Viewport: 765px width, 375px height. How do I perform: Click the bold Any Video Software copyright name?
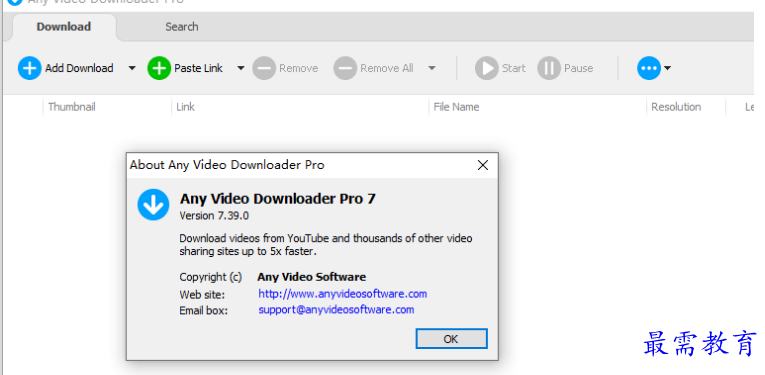tap(311, 277)
